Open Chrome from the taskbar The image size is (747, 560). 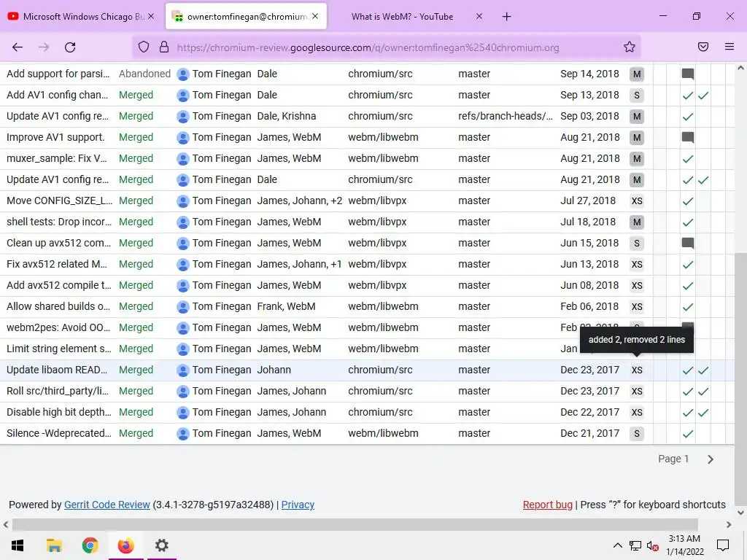[x=90, y=545]
